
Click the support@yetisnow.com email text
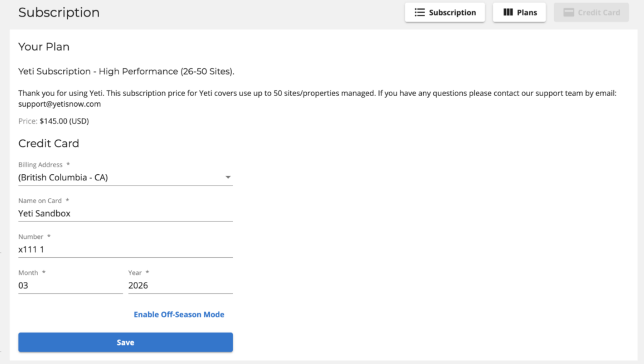[x=60, y=104]
